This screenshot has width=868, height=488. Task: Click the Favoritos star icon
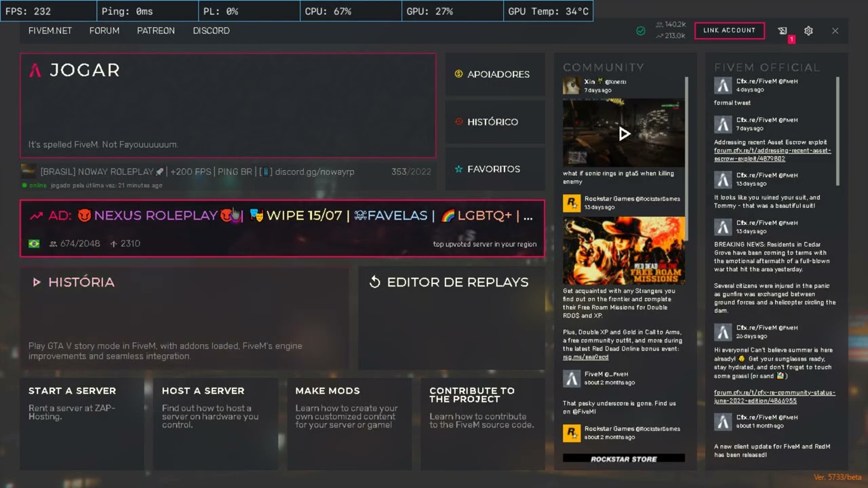458,169
